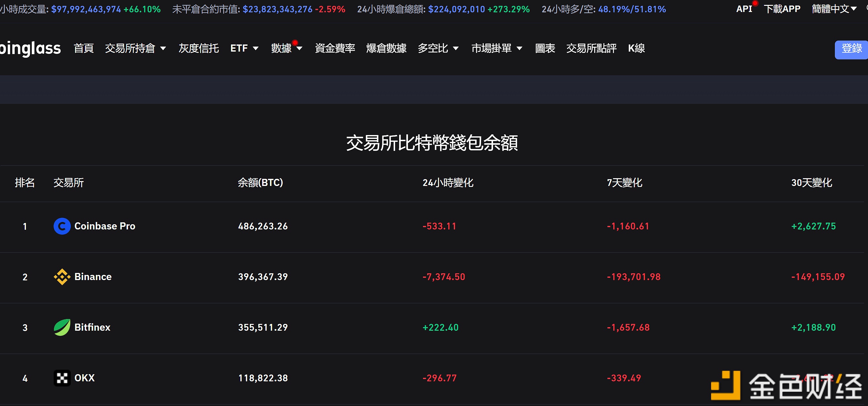Open the 多空比 dropdown menu
This screenshot has width=868, height=406.
point(438,48)
